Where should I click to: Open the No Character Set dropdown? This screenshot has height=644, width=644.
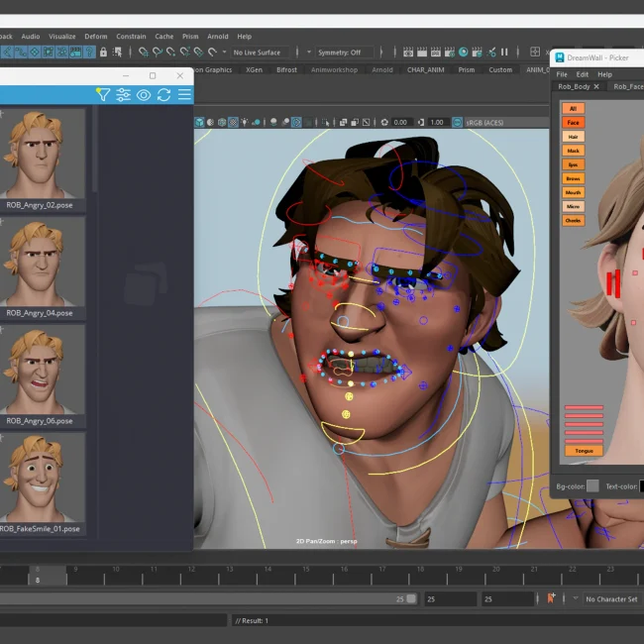611,599
